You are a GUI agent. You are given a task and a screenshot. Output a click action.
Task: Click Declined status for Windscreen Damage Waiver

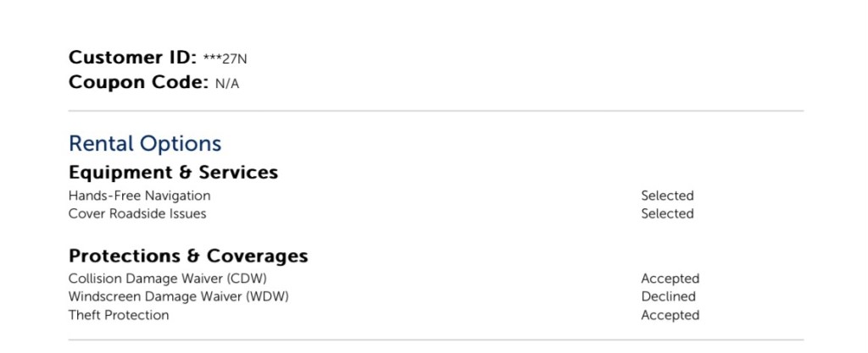click(x=668, y=296)
